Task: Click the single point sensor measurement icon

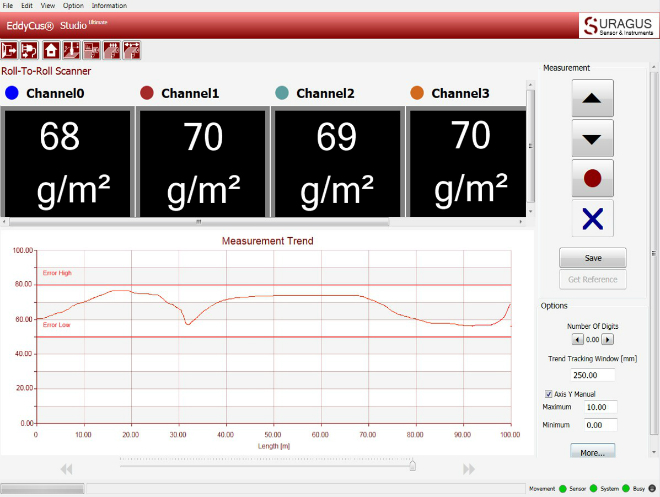Action: coord(72,50)
